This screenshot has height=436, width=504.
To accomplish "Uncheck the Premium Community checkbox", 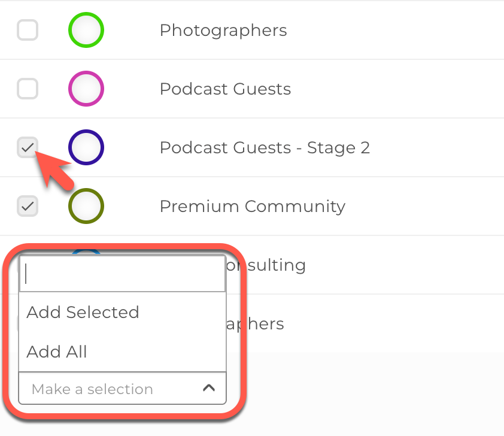I will point(28,206).
